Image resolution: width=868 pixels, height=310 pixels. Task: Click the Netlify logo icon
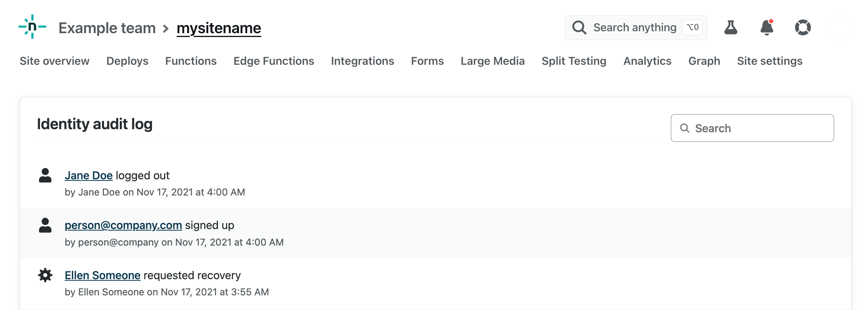click(32, 27)
